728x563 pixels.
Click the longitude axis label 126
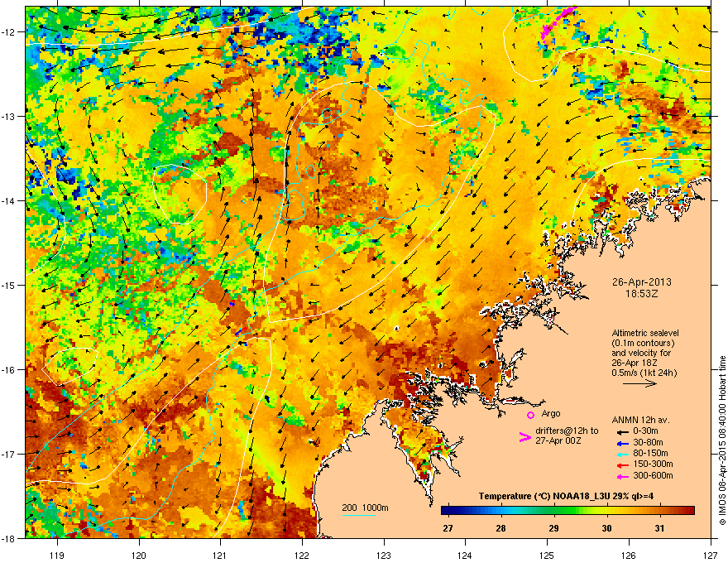pyautogui.click(x=629, y=555)
